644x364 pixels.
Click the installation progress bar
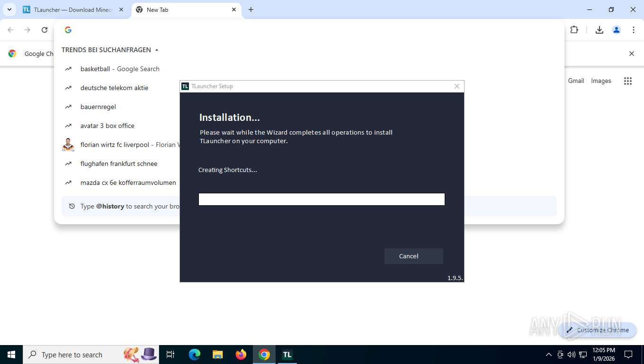[322, 199]
